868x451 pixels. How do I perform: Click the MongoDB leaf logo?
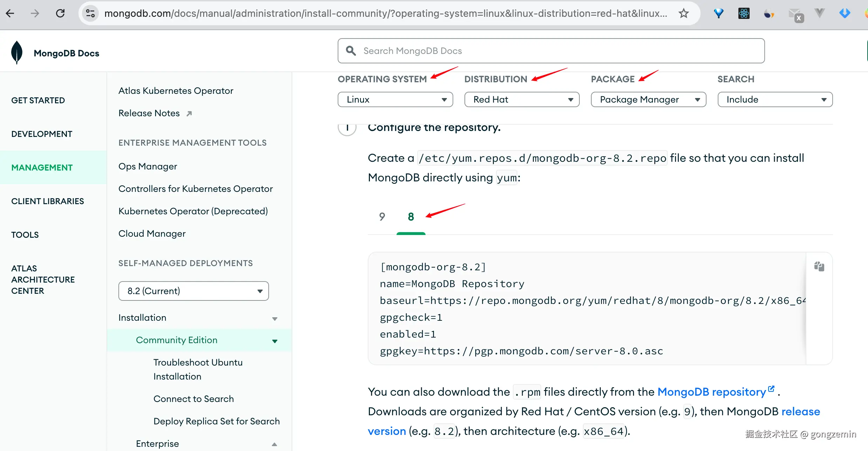[17, 53]
